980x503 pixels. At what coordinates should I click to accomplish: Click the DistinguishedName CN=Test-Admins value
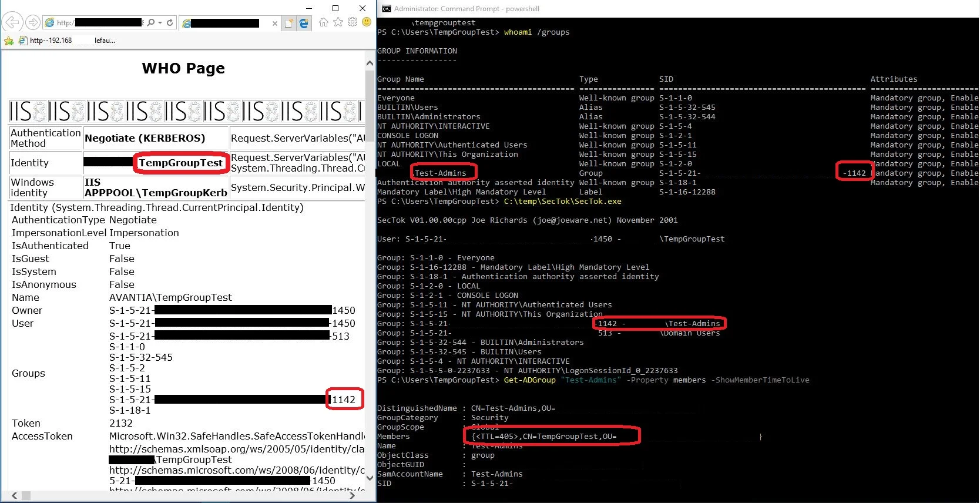click(513, 408)
